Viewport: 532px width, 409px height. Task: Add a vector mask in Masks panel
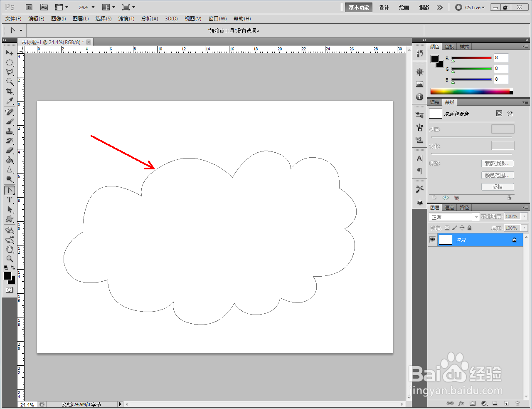(510, 114)
